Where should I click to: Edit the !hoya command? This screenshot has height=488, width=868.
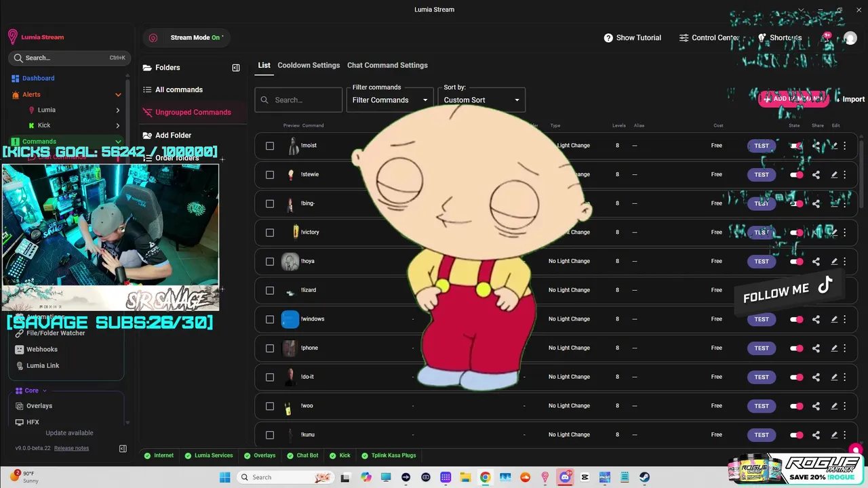coord(834,261)
